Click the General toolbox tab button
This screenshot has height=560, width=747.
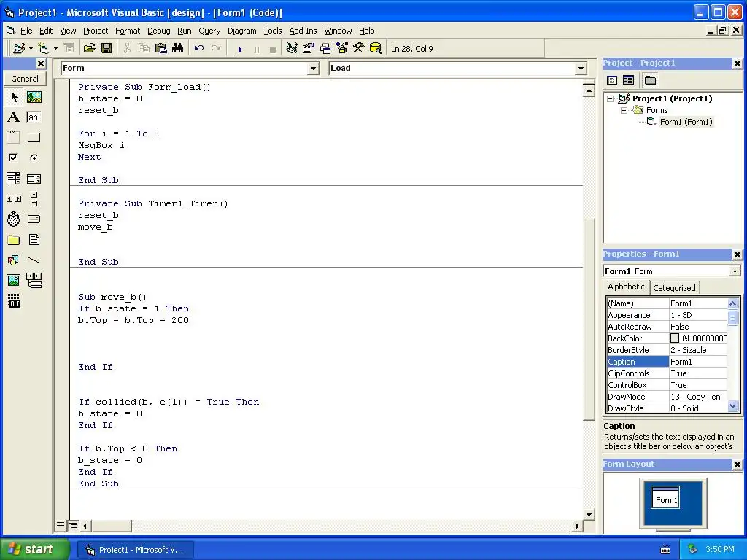pos(25,79)
